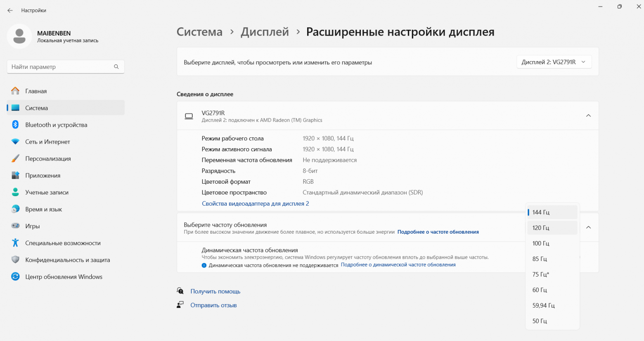Image resolution: width=644 pixels, height=341 pixels.
Task: Go to Система via breadcrumb
Action: 199,32
